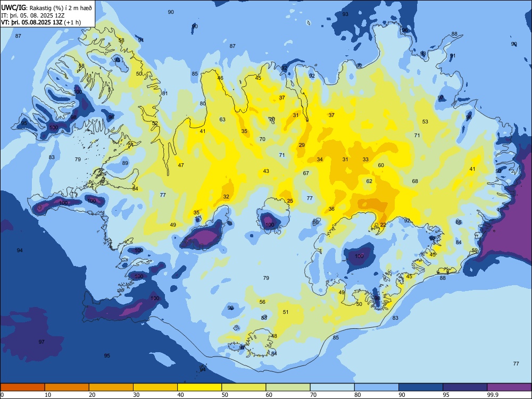Viewport: 532px width, 399px height.
Task: Click the light blue 80–90 legend swatch
Action: click(377, 387)
